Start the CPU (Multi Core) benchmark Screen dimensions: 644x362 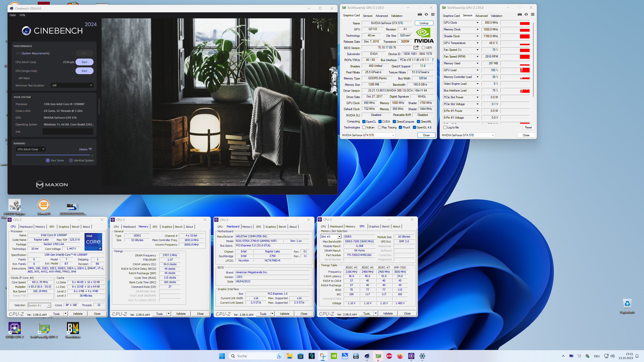(84, 62)
